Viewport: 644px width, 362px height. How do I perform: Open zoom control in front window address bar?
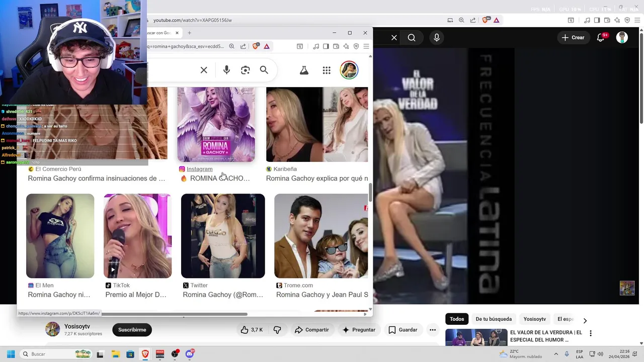231,46
